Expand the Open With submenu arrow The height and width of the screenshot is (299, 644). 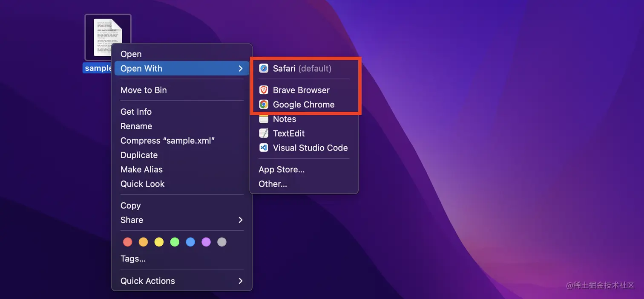point(241,68)
